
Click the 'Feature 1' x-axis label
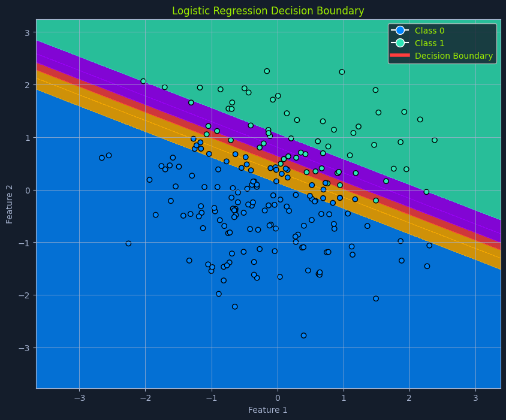(x=268, y=410)
